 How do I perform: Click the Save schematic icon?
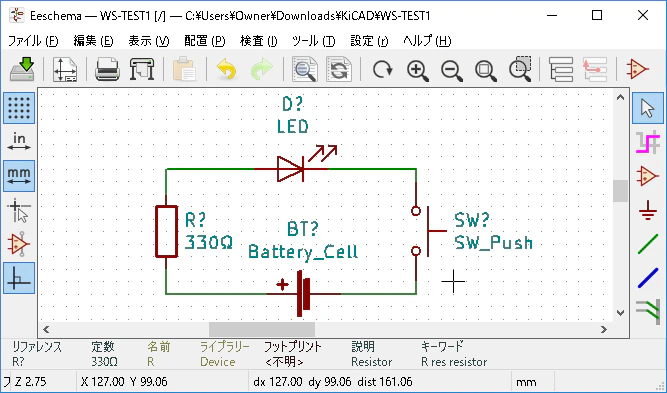click(x=22, y=69)
